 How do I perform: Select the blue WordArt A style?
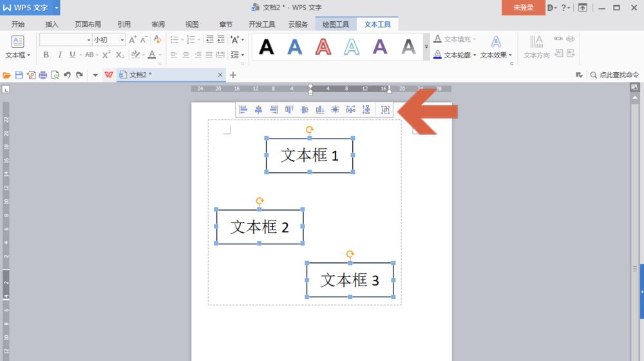click(x=295, y=47)
